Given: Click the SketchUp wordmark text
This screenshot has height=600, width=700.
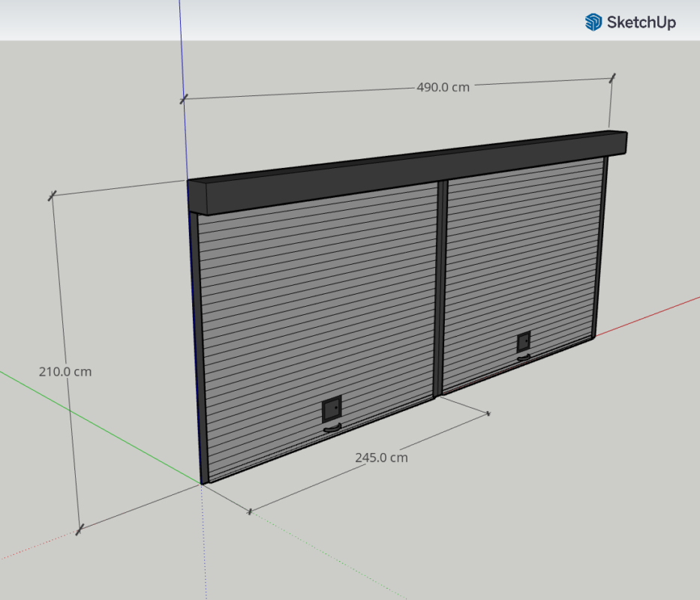Looking at the screenshot, I should (x=641, y=22).
